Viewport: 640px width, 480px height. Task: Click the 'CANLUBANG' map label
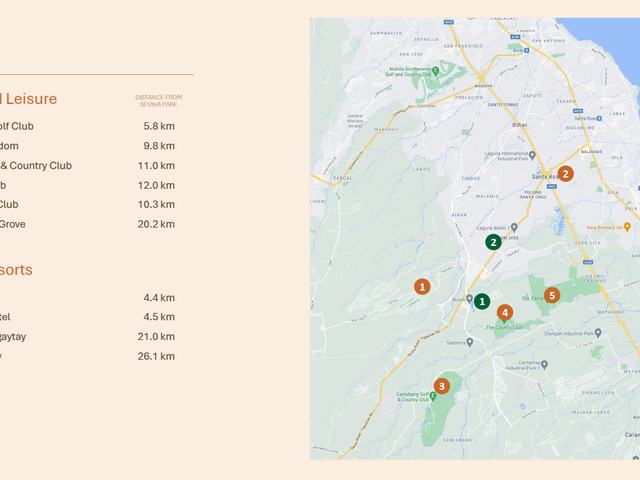point(458,440)
